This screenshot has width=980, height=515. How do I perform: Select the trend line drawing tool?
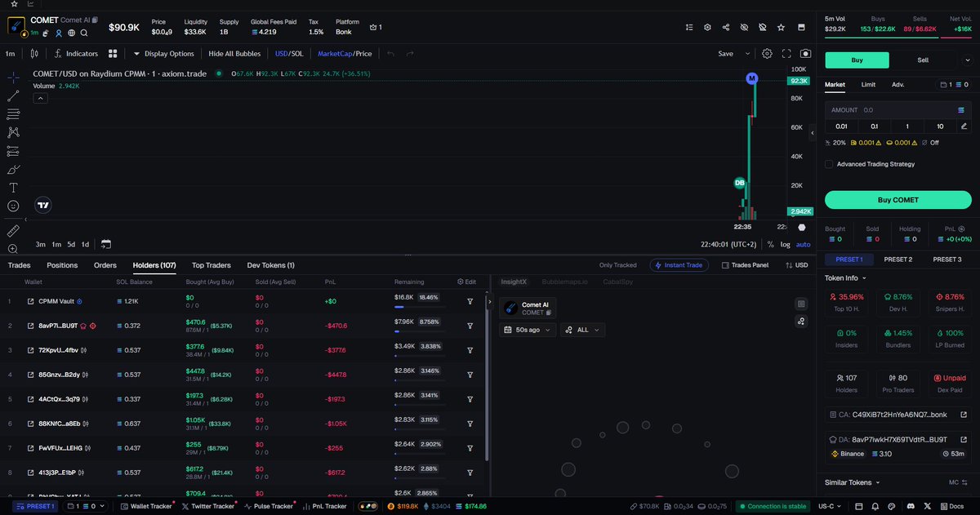[13, 95]
